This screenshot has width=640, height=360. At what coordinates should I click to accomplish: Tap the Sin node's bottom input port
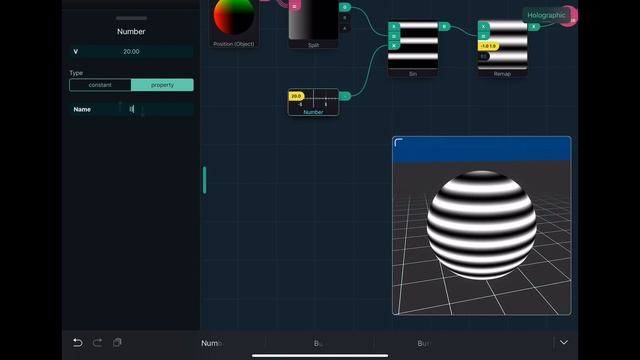(x=394, y=46)
